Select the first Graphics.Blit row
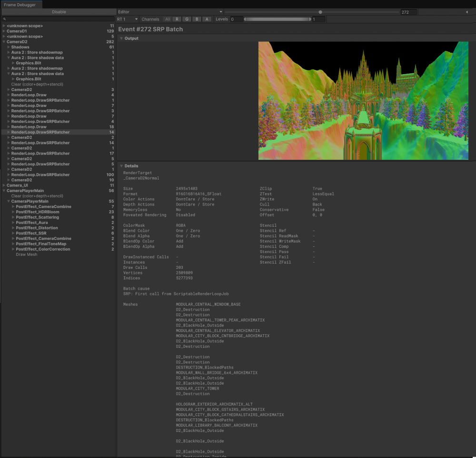Image resolution: width=476 pixels, height=458 pixels. pyautogui.click(x=58, y=63)
